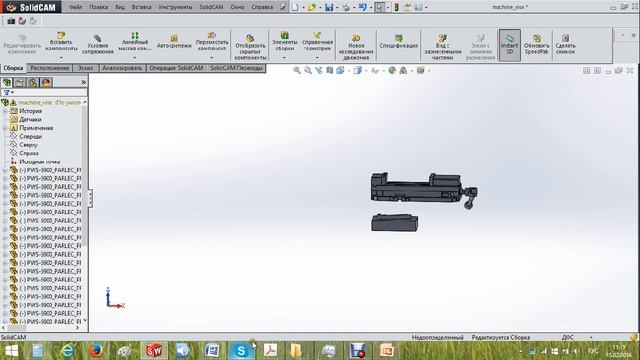Switch to the Анализировать tab
The width and height of the screenshot is (640, 360).
(122, 68)
